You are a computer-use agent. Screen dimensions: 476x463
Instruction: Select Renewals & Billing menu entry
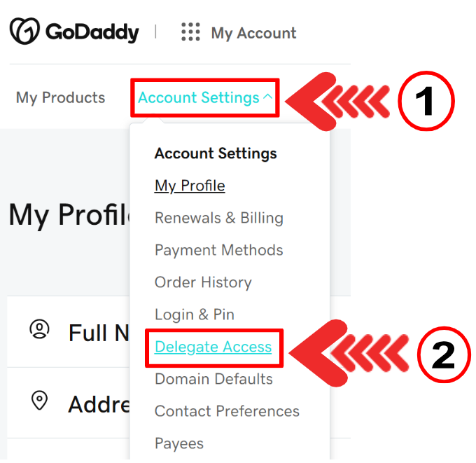[218, 218]
